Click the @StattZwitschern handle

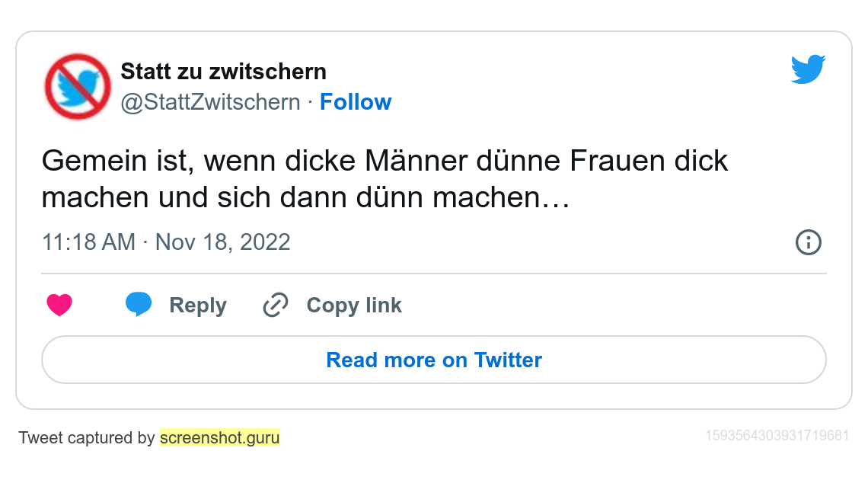210,102
